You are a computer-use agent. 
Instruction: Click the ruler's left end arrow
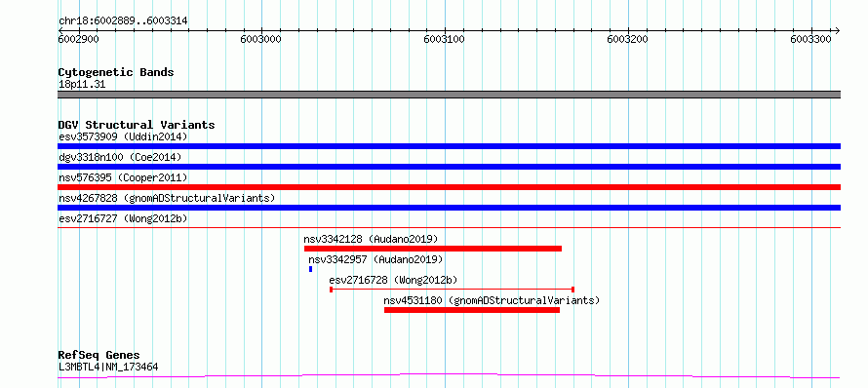point(60,30)
